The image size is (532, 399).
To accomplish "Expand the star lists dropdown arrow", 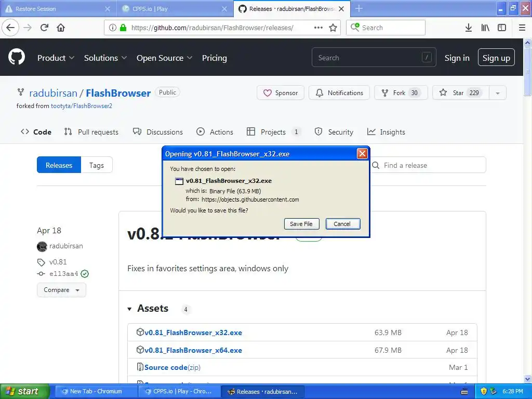I will click(498, 92).
